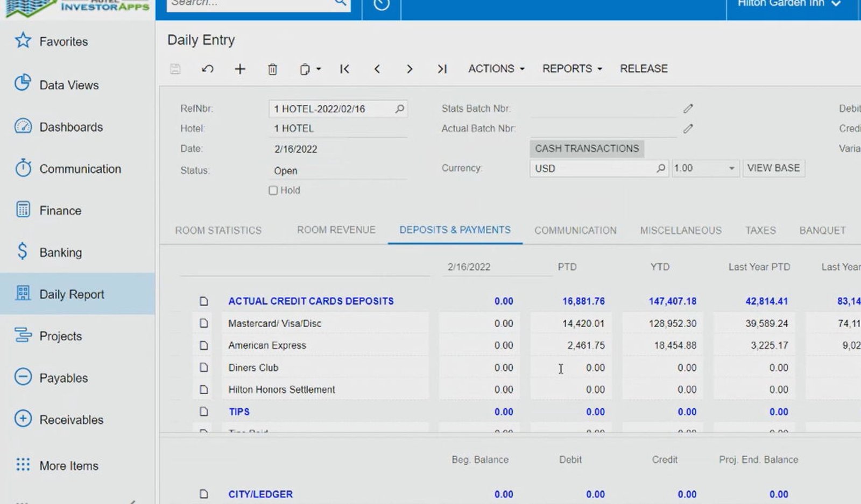Open RefNbr lookup magnifier
This screenshot has height=504, width=861.
[399, 109]
